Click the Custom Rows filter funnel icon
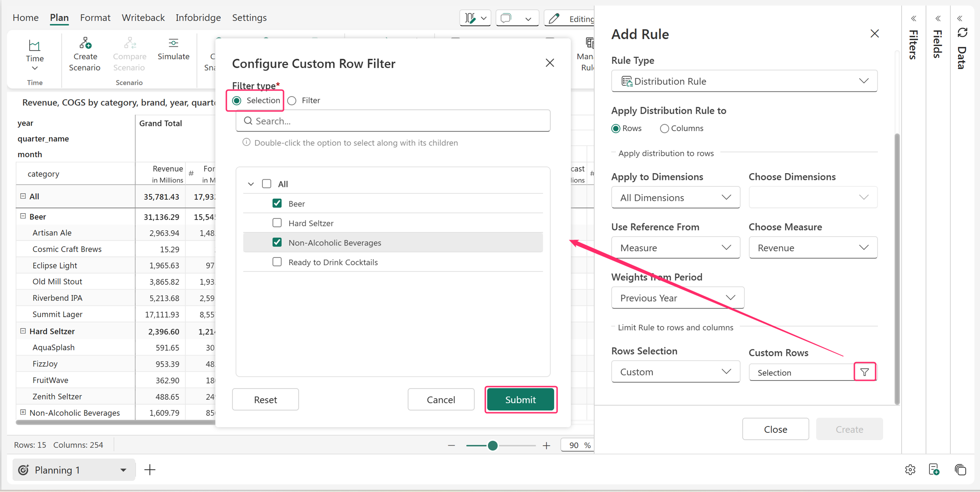The height and width of the screenshot is (492, 980). [865, 372]
